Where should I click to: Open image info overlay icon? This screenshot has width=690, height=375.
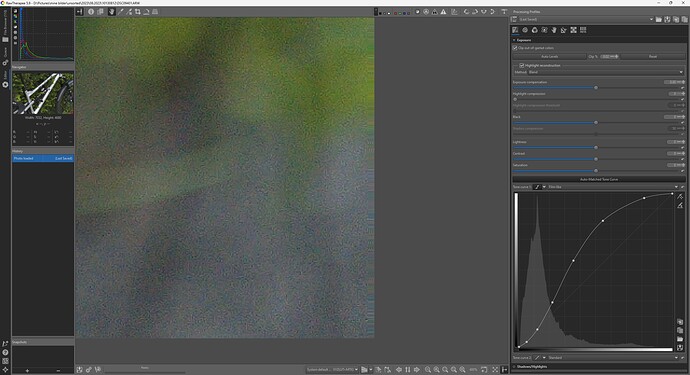tap(91, 12)
